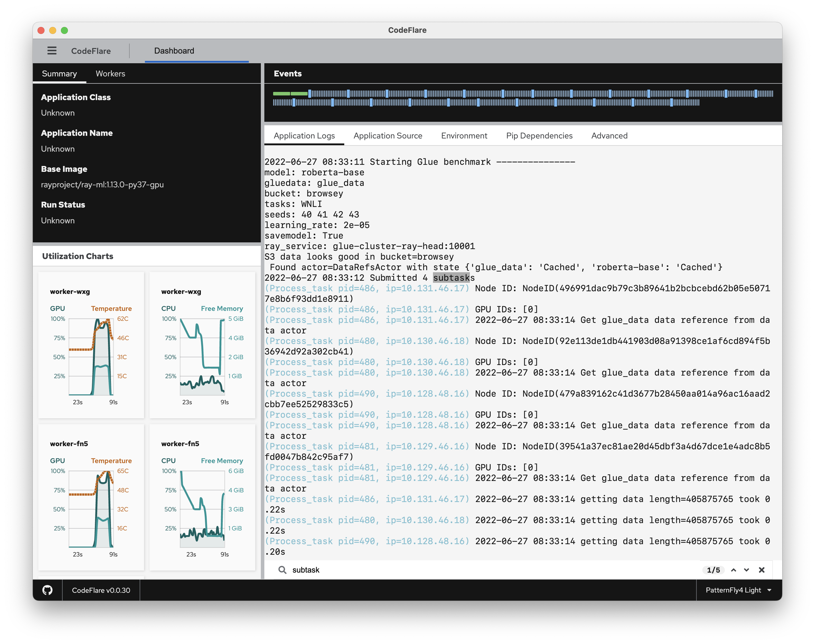This screenshot has height=644, width=815.
Task: Show the Advanced tab
Action: (x=609, y=136)
